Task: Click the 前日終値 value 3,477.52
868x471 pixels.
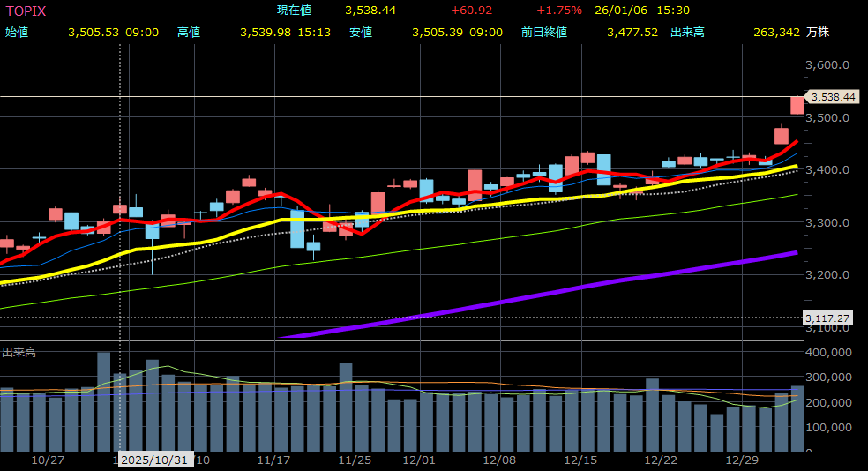Action: [632, 32]
